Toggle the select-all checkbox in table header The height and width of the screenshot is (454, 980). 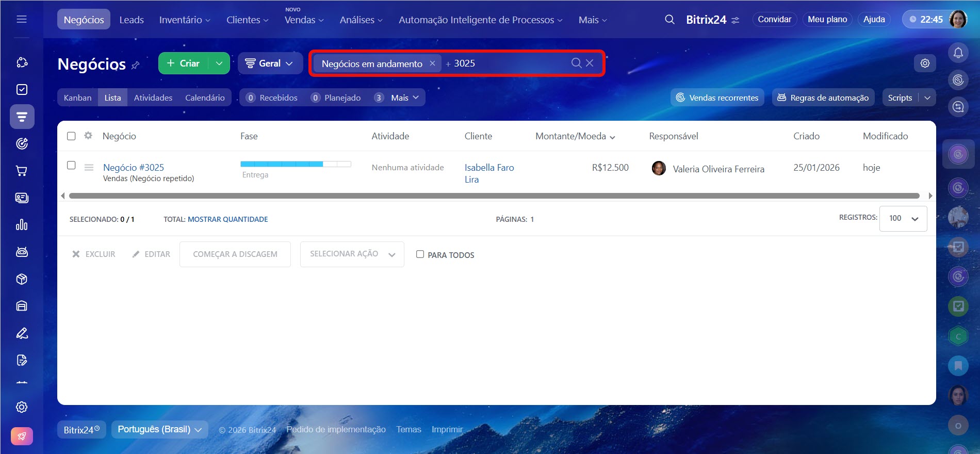pos(71,136)
